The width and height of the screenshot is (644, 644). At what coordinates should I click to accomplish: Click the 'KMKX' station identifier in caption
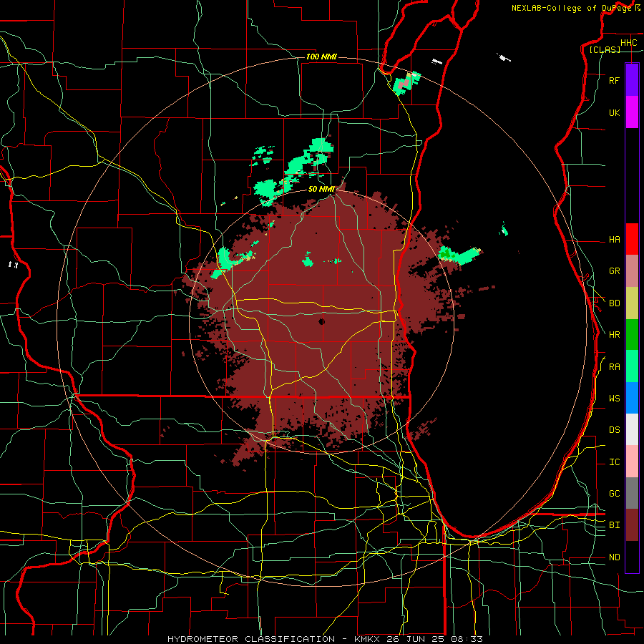[367, 639]
